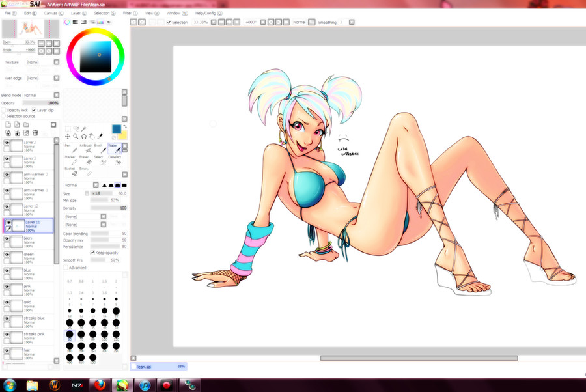Viewport: 586px width, 392px height.
Task: Select the Brush tool
Action: pyautogui.click(x=99, y=148)
